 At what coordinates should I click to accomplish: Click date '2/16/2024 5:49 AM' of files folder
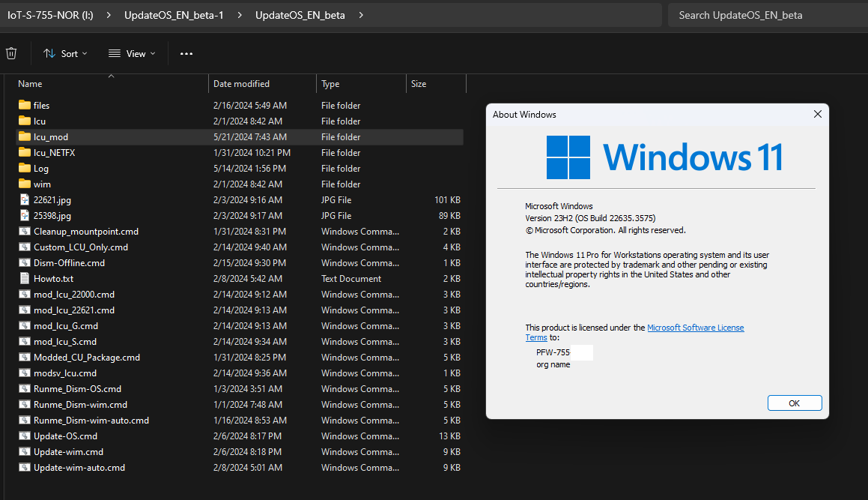coord(249,105)
